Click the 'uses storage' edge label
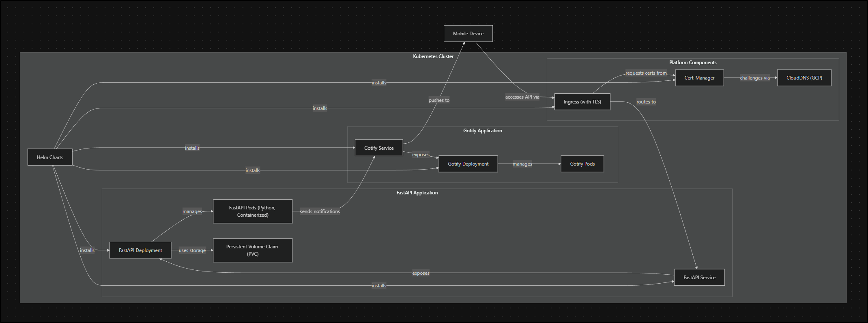This screenshot has width=868, height=323. 192,250
